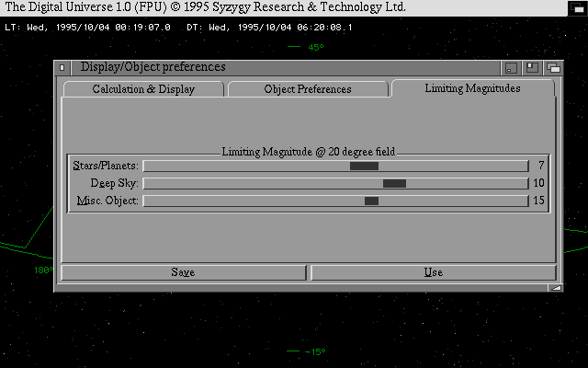Click the Display/Object preferences title bar

pyautogui.click(x=285, y=67)
